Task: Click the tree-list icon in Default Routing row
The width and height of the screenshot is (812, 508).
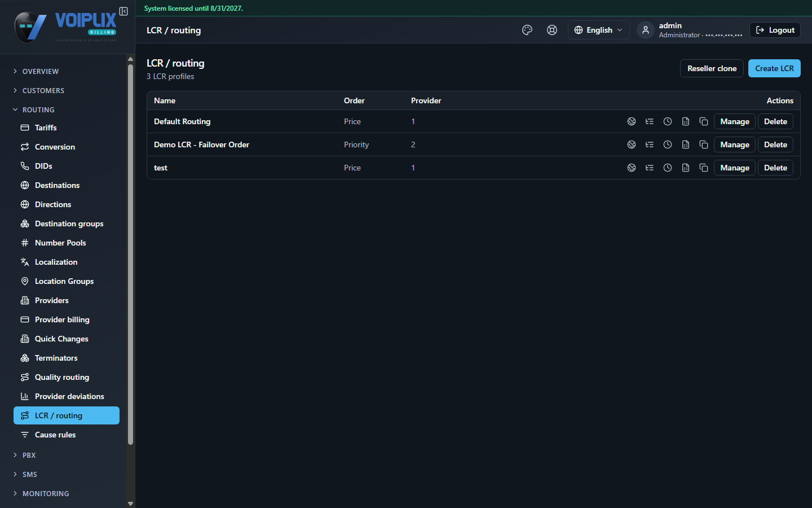Action: point(650,121)
